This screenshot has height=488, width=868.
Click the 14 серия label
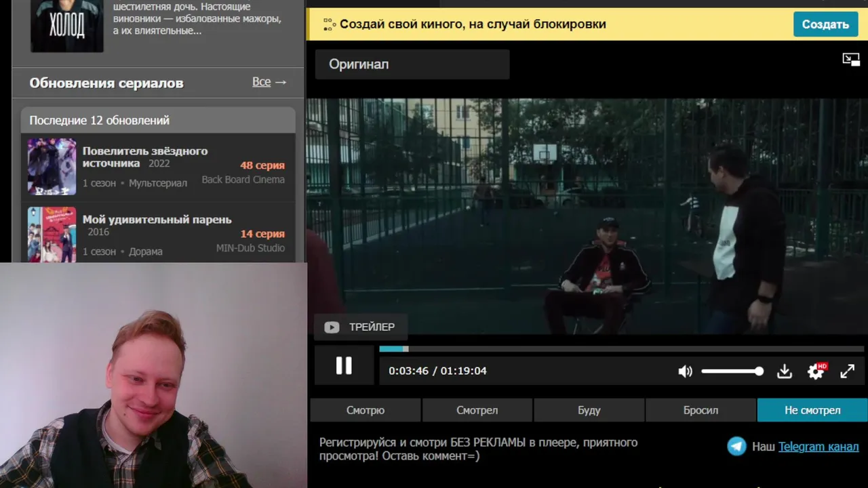pos(262,234)
